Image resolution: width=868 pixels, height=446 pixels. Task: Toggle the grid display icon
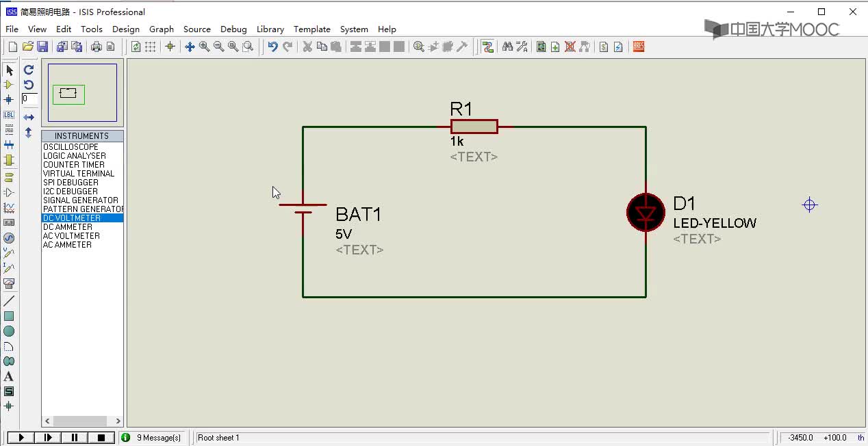coord(150,47)
